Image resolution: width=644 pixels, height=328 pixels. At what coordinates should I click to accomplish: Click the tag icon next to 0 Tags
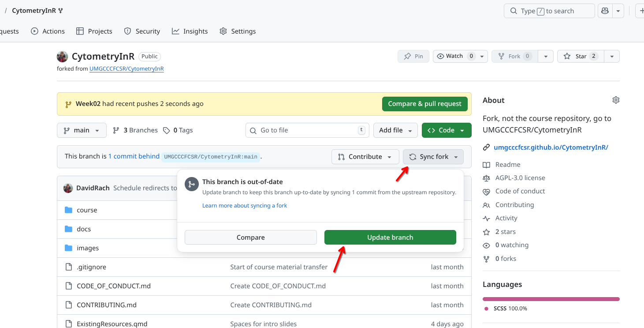pyautogui.click(x=166, y=130)
